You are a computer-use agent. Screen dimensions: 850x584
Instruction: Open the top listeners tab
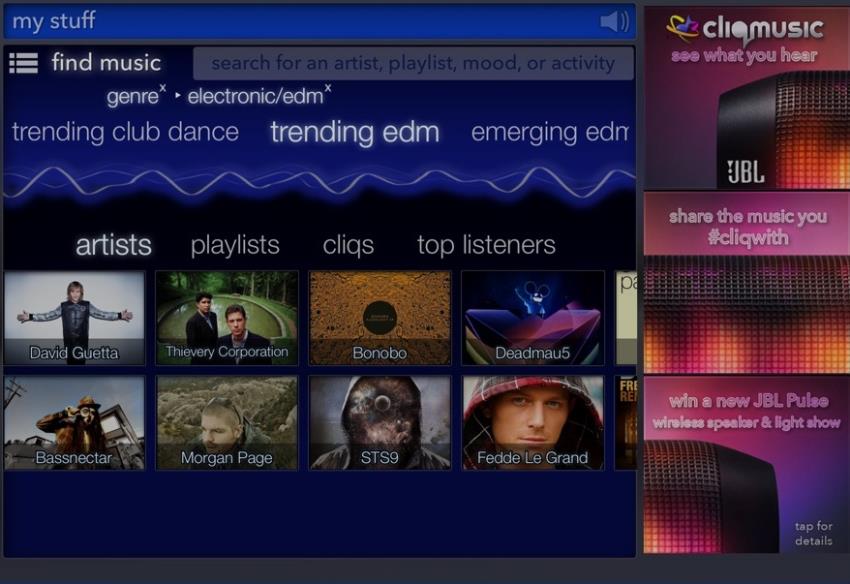tap(486, 245)
